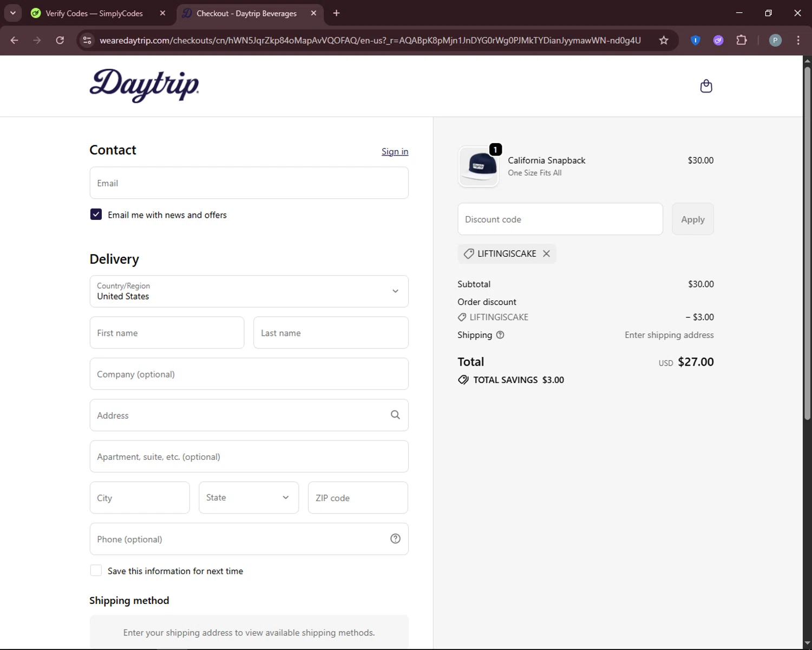Click the 'Shipping method' heading

pyautogui.click(x=129, y=600)
